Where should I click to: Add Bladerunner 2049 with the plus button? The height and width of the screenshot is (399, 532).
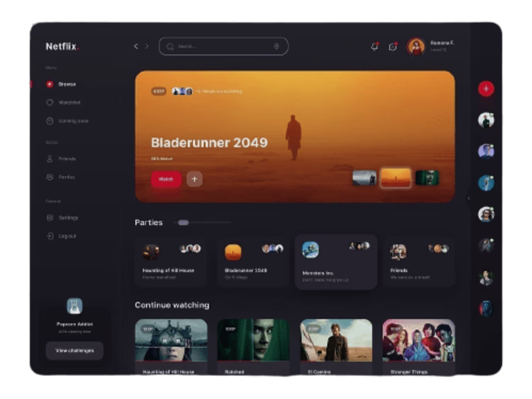(x=194, y=179)
